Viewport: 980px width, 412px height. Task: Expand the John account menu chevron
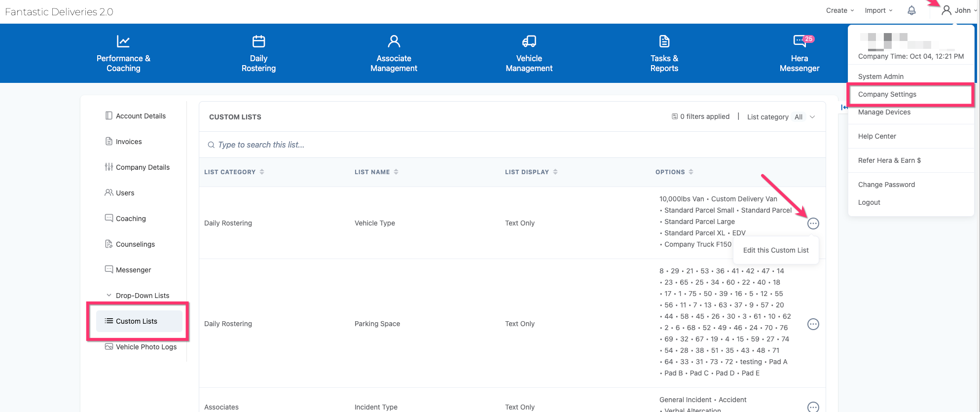click(x=975, y=10)
